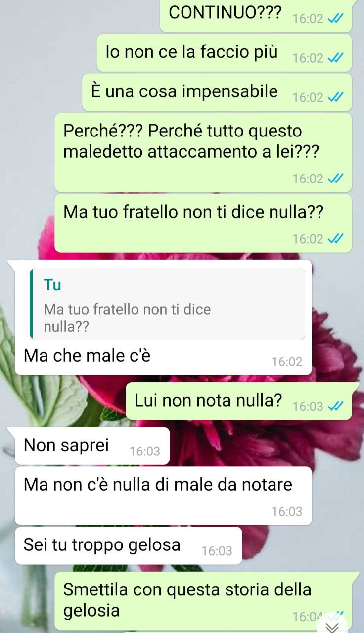The width and height of the screenshot is (364, 633).
Task: Tap read ticks beside 'Lui non nota nulla?'
Action: click(336, 406)
